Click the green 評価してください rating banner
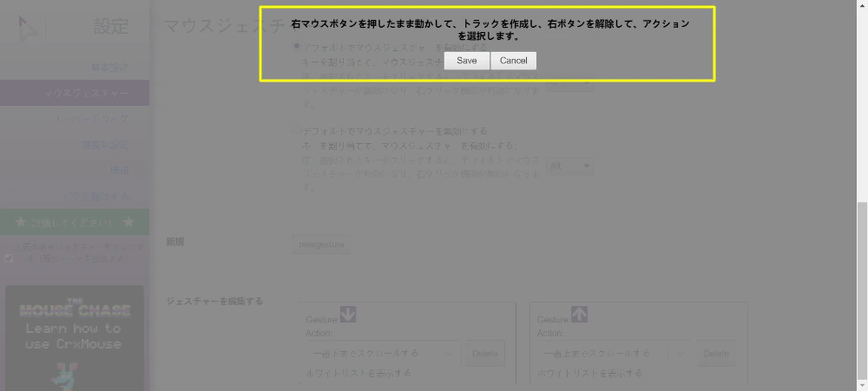This screenshot has width=868, height=391. (75, 222)
